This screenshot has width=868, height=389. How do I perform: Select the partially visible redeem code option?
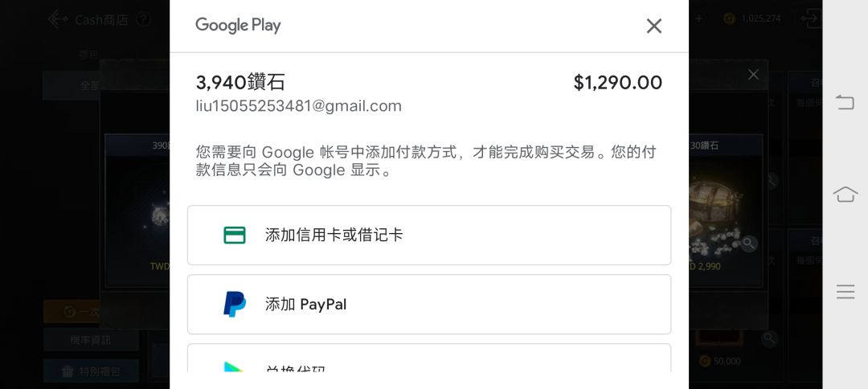(429, 358)
